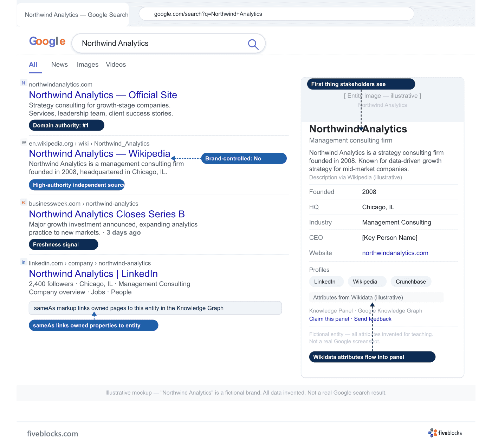492x448 pixels.
Task: Click Industry value Management Consulting
Action: (396, 223)
